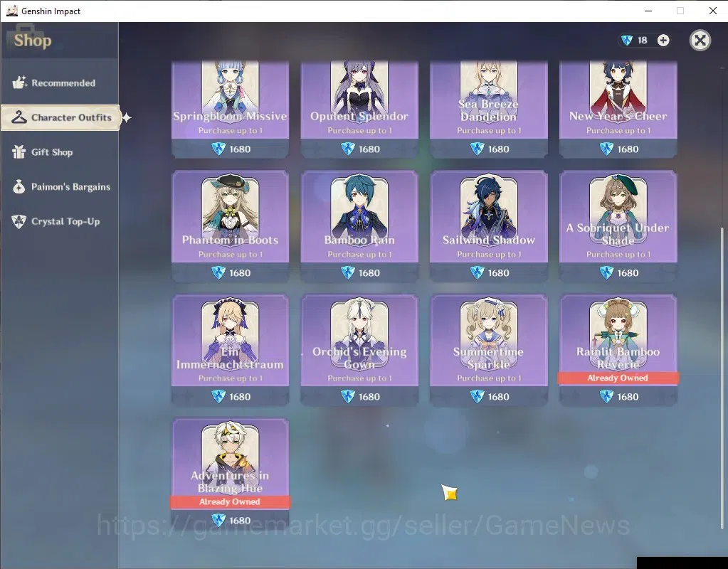Screen dimensions: 728x569
Task: Open the Gift Shop section
Action: [60, 152]
